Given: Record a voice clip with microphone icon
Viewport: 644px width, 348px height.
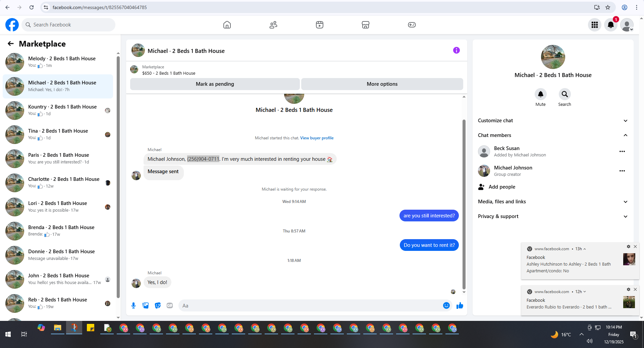Looking at the screenshot, I should 133,305.
